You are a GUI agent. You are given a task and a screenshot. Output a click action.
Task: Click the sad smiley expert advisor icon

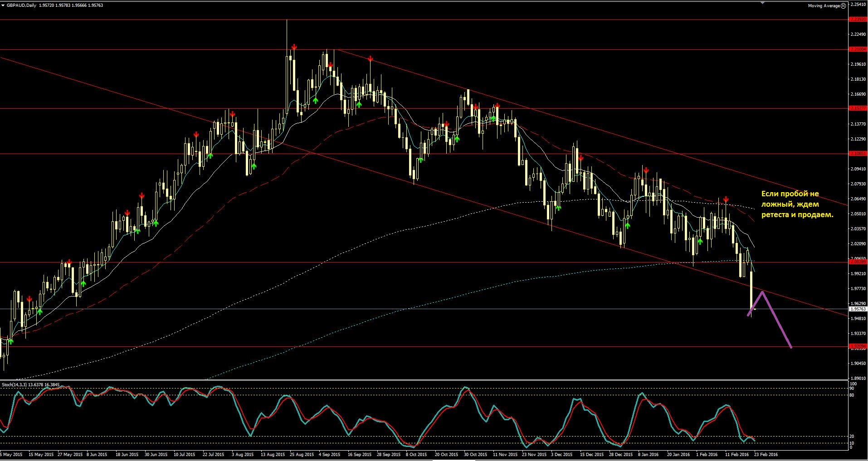[844, 6]
